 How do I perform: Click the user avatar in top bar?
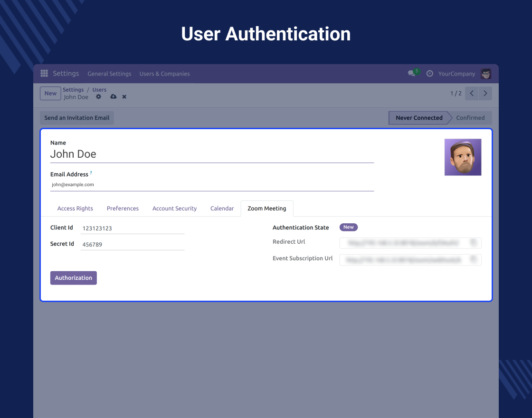click(x=485, y=74)
